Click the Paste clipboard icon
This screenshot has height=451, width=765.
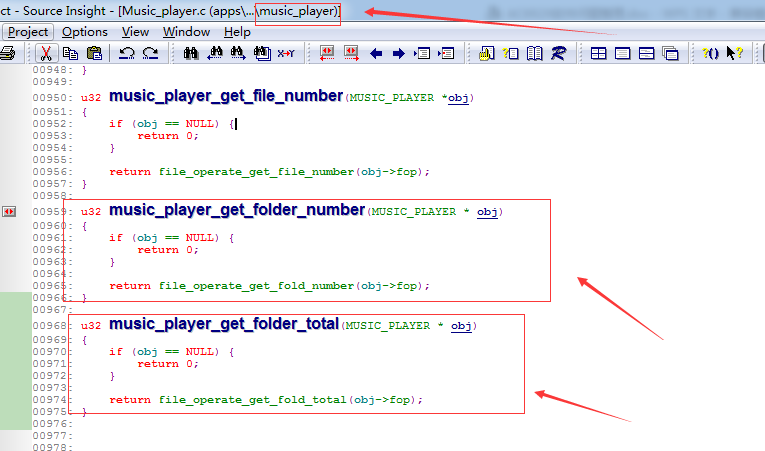[94, 53]
